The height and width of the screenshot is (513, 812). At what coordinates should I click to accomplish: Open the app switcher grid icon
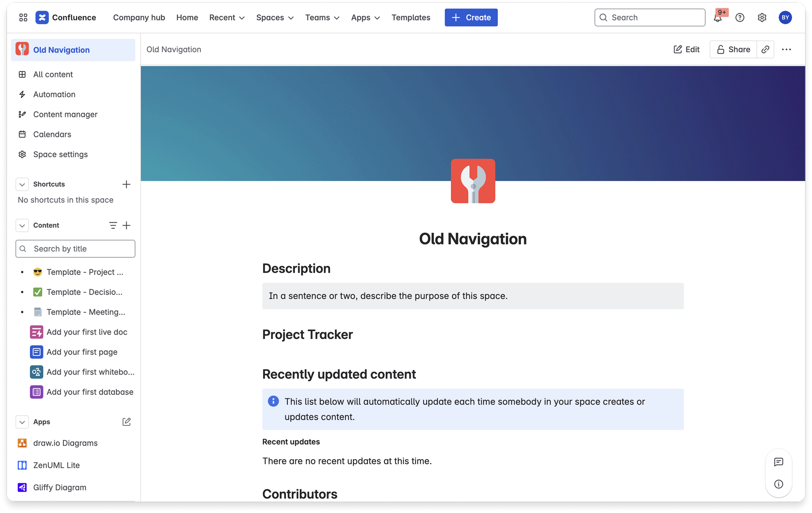coord(23,17)
